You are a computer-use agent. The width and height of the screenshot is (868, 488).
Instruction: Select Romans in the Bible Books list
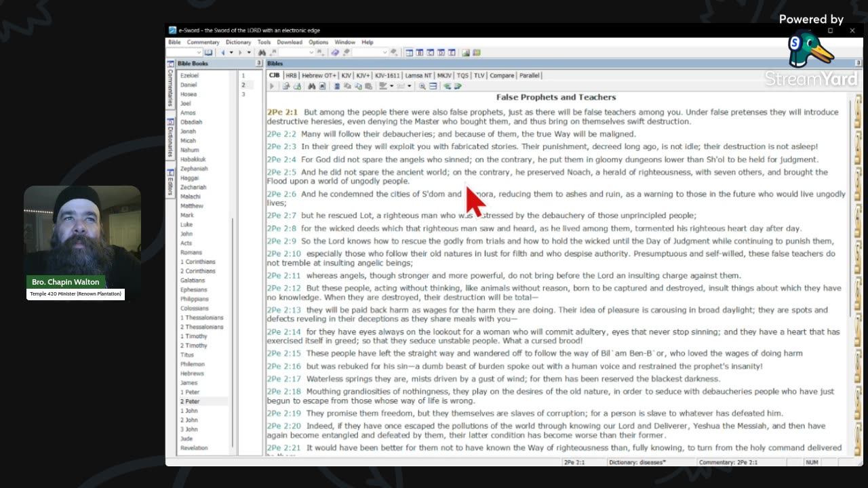[x=191, y=252]
